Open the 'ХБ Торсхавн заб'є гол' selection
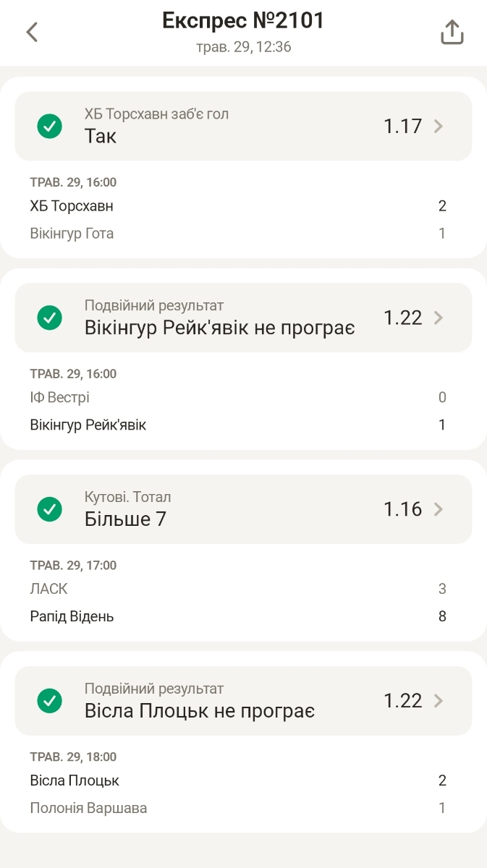This screenshot has height=868, width=487. [217, 126]
